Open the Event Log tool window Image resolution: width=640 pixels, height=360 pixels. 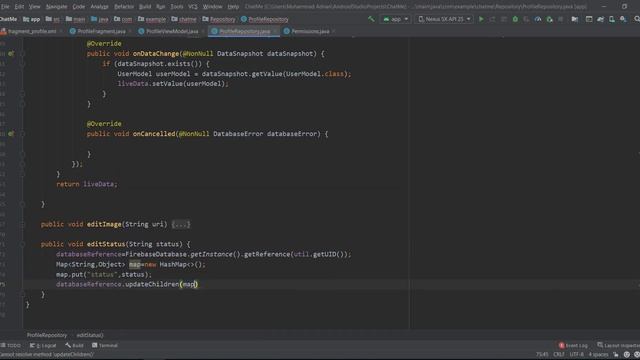(x=573, y=345)
